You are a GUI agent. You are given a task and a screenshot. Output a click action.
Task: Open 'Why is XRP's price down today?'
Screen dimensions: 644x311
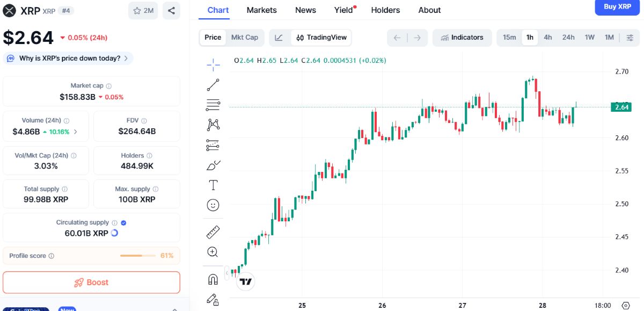[68, 58]
